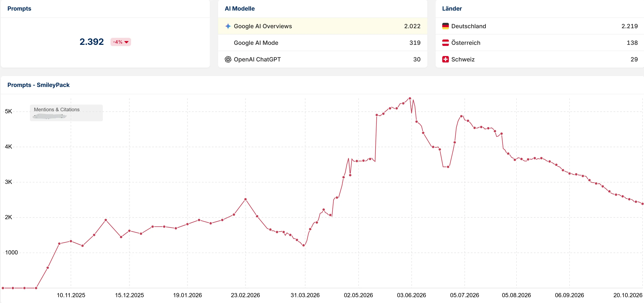Click the 319 AI Mode count
Viewport: 644px width, 303px height.
tap(415, 43)
